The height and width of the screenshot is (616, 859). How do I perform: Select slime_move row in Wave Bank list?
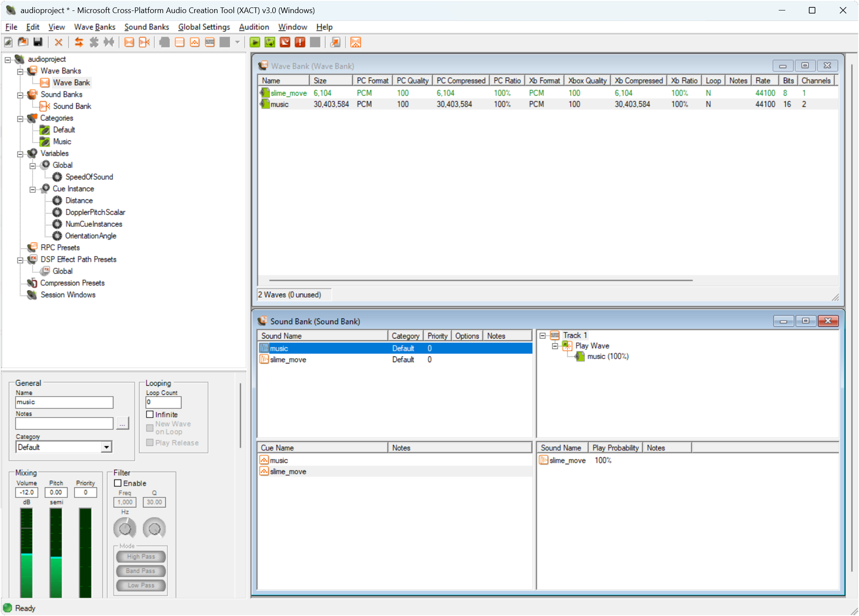548,93
